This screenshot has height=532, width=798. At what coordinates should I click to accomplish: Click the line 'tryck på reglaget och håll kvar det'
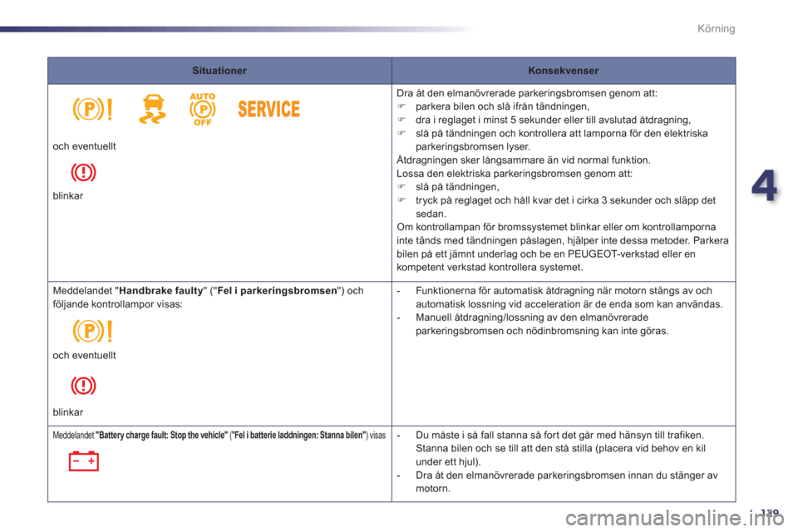coord(565,200)
